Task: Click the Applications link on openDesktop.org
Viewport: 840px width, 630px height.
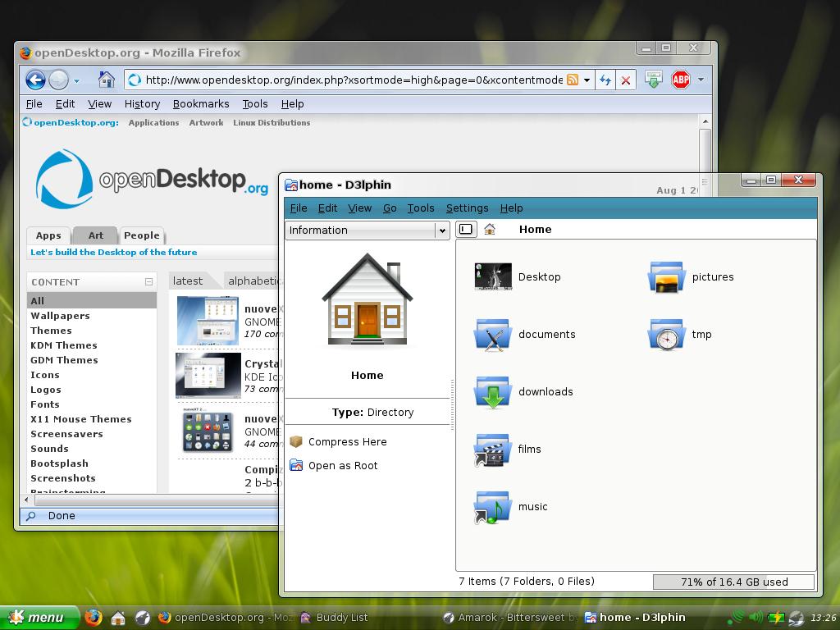Action: 153,123
